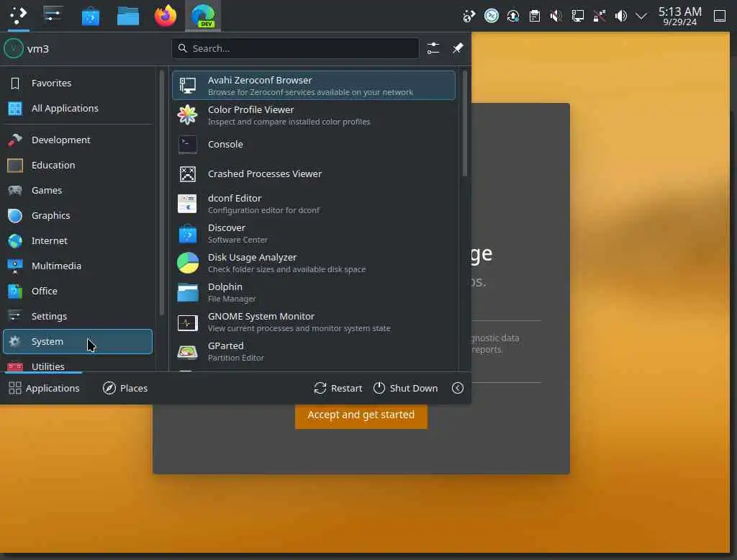This screenshot has height=560, width=737.
Task: Click the Restart button
Action: pos(338,388)
